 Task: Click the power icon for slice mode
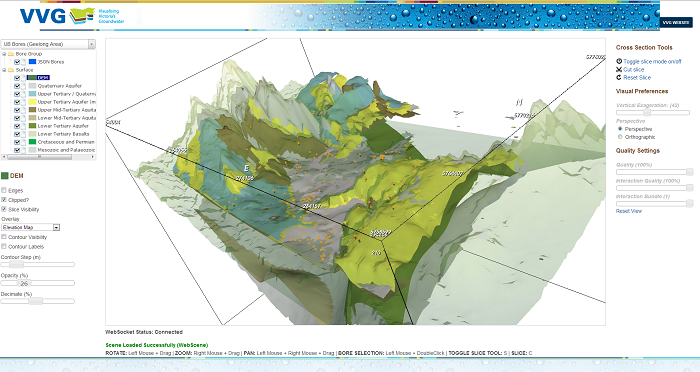coord(619,62)
